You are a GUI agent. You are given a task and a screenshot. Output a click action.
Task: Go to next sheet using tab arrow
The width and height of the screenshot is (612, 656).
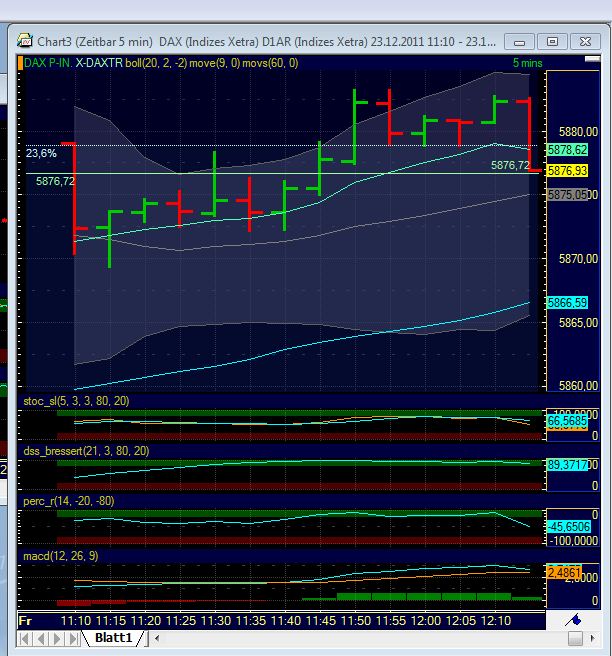(57, 638)
